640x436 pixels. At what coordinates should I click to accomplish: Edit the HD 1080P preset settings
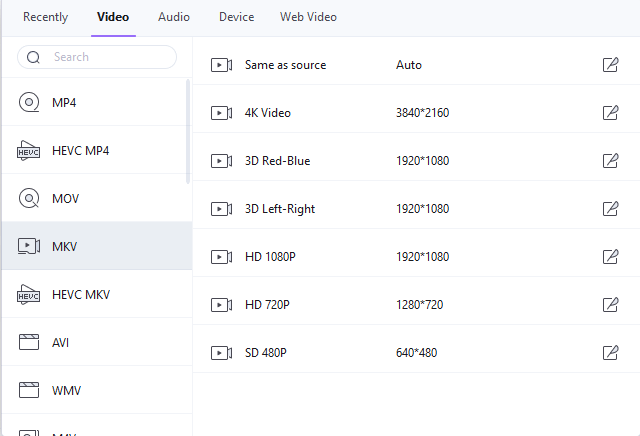[610, 257]
